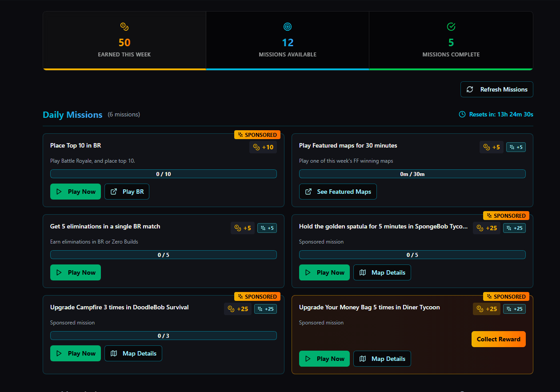Click text Earn eliminations in BR or Zero Builds
The height and width of the screenshot is (392, 560).
[94, 242]
